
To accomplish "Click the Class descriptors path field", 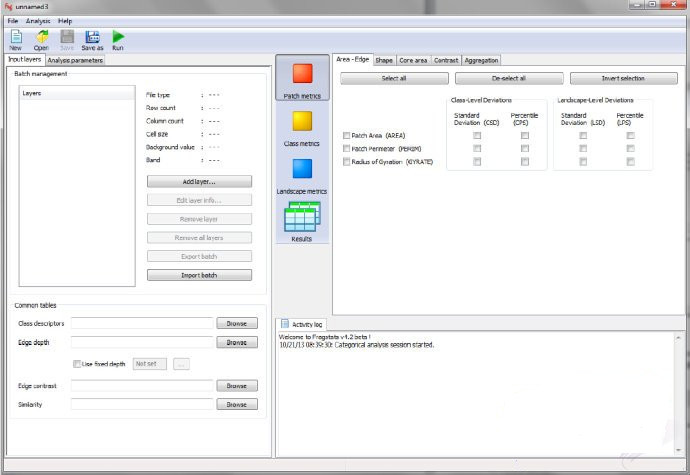I will pos(142,323).
